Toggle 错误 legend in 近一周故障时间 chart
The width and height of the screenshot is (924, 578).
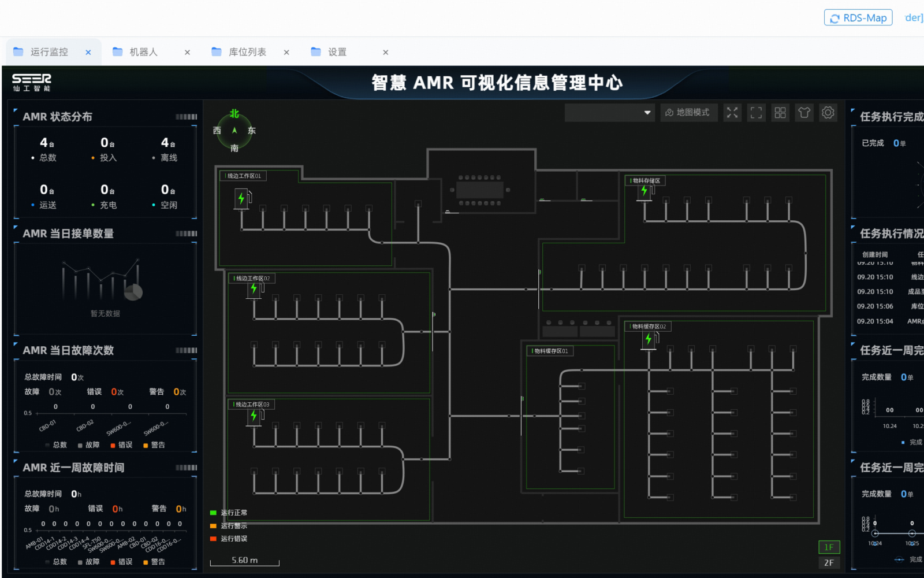121,562
